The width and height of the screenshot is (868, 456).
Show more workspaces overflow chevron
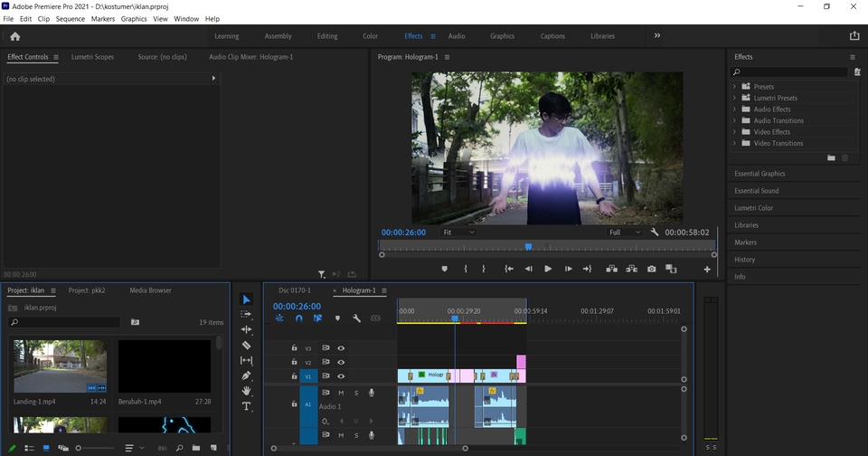click(x=657, y=35)
